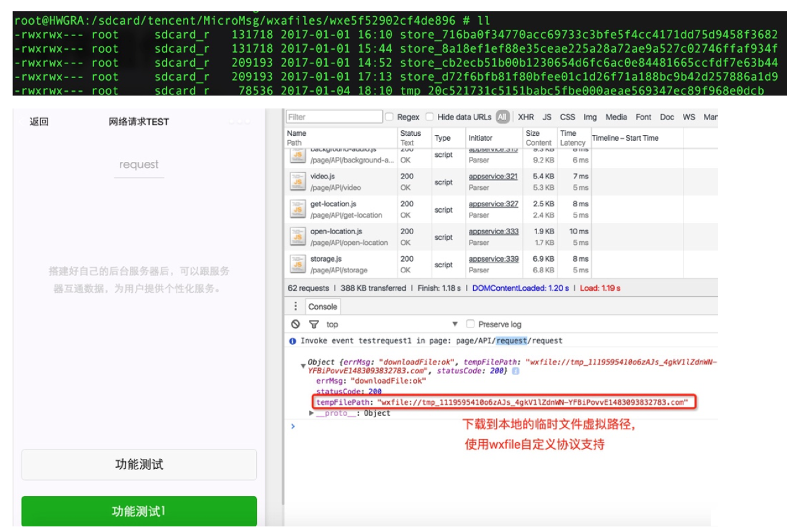The height and width of the screenshot is (532, 787).
Task: Sort by the Size column header
Action: point(540,138)
